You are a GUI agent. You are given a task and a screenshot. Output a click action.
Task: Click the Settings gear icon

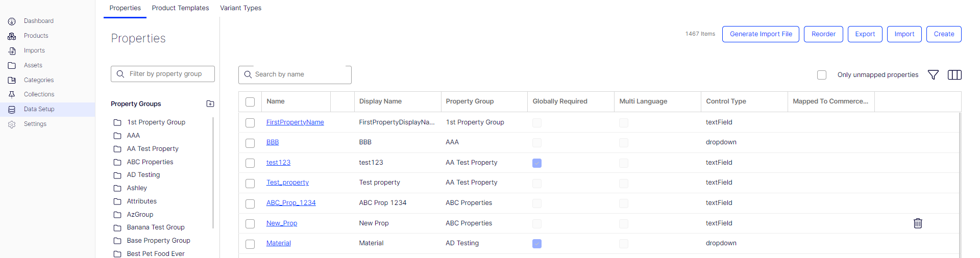click(12, 124)
